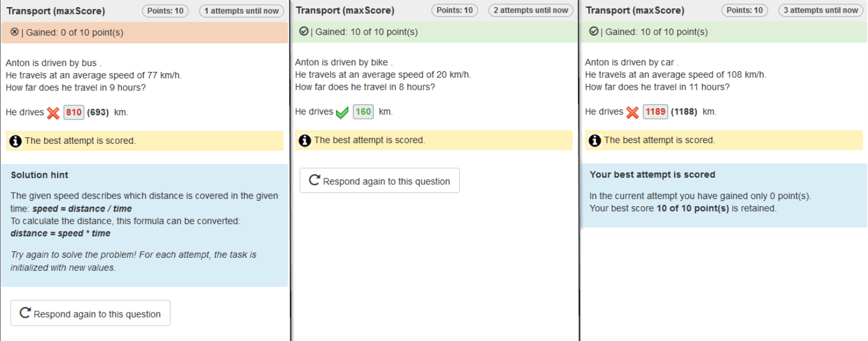
Task: Click failed status icon on 0 points bar
Action: [15, 32]
